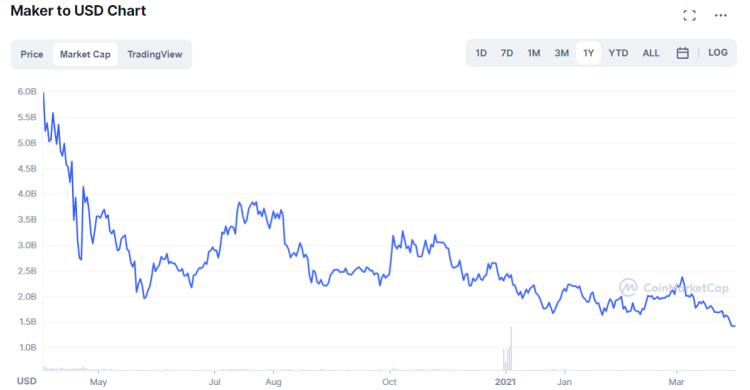The height and width of the screenshot is (390, 750).
Task: Click the 3.5B y-axis label
Action: [27, 220]
